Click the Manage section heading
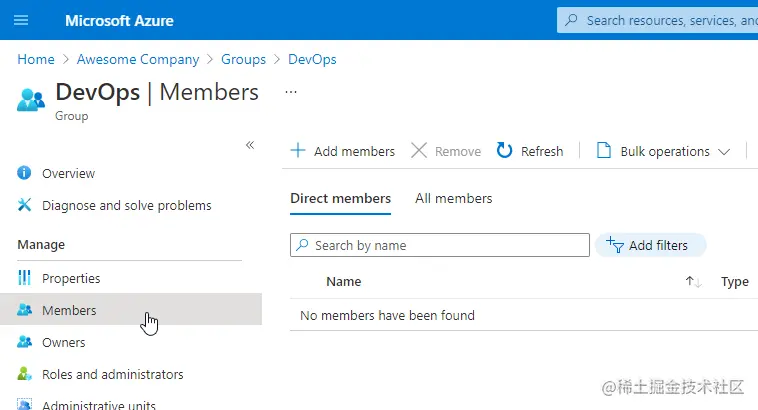This screenshot has width=758, height=410. 41,245
